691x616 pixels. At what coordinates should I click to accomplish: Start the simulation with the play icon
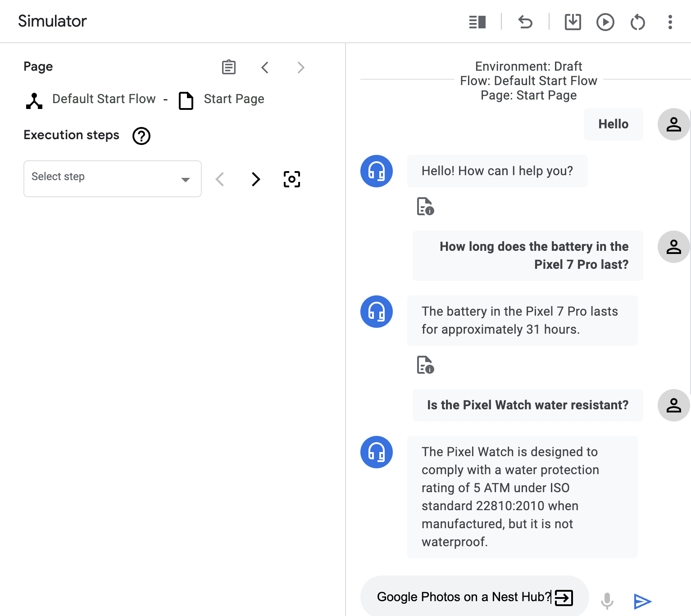tap(605, 22)
